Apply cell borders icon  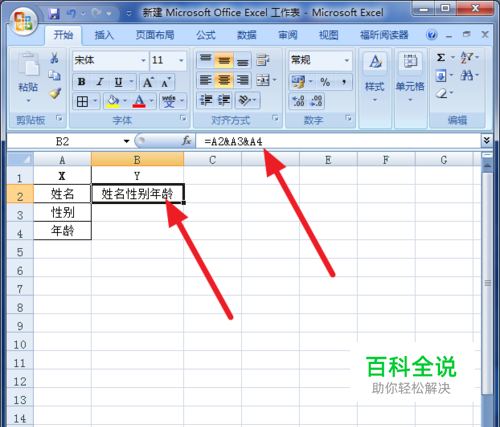click(82, 101)
